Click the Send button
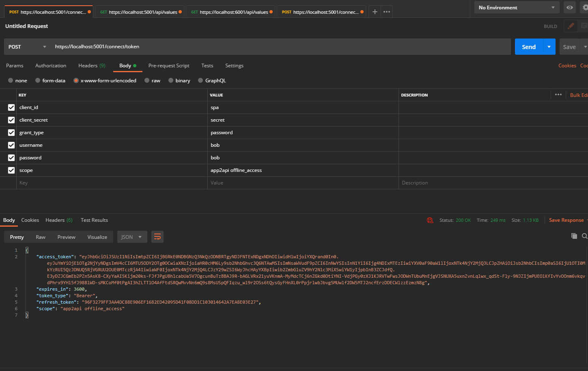This screenshot has width=588, height=371. (x=528, y=46)
